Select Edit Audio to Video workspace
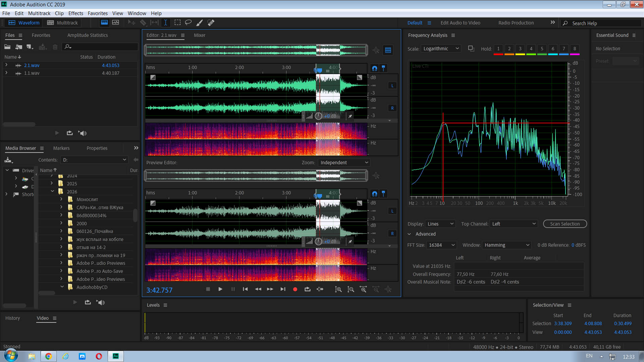644x362 pixels. [x=460, y=23]
